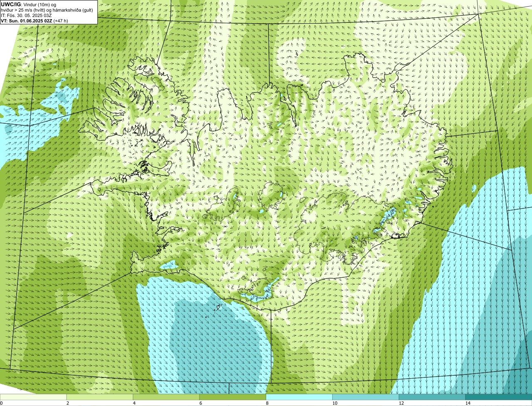Click the "12" label on the color scale

click(x=401, y=403)
